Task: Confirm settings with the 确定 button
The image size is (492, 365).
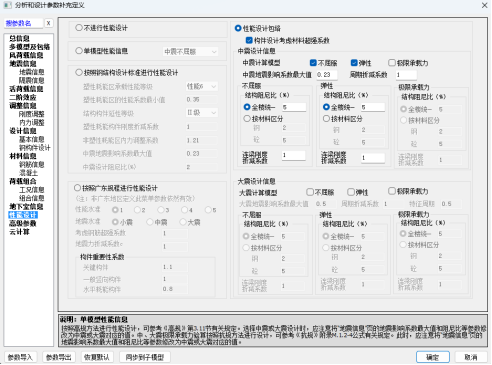Action: 433,357
